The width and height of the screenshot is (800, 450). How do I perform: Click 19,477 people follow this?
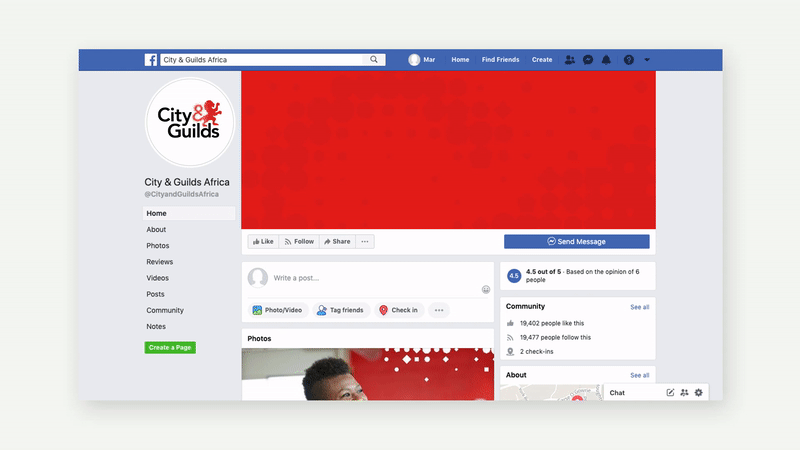coord(555,337)
